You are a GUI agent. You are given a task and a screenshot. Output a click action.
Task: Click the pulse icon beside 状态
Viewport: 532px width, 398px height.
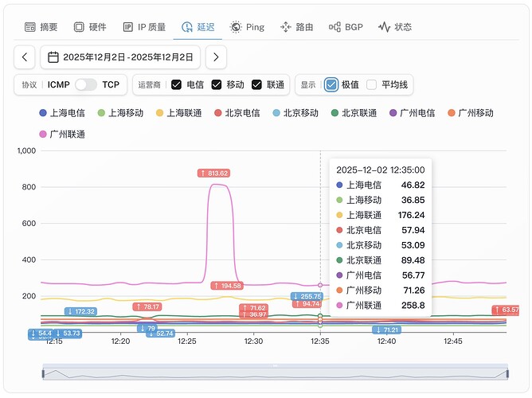tap(384, 27)
